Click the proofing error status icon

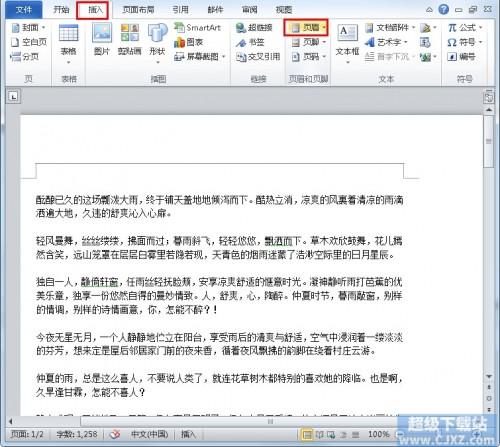click(x=115, y=434)
